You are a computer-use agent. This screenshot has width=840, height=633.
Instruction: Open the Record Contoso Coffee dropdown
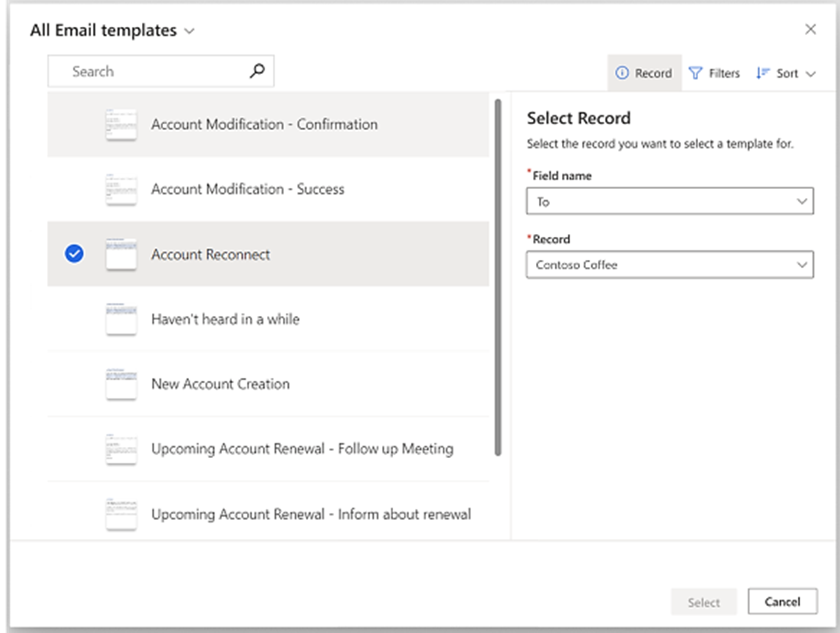click(x=669, y=265)
